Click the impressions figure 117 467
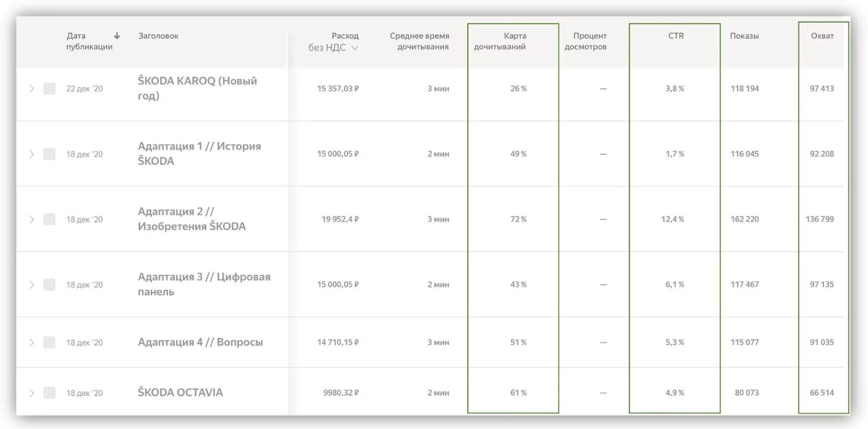Viewport: 868px width, 429px height. click(x=745, y=285)
